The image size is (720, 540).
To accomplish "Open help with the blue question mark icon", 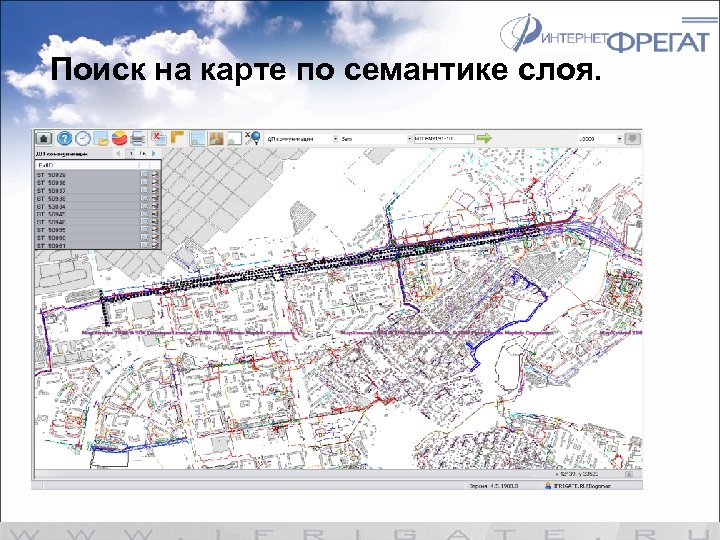I will pos(65,138).
